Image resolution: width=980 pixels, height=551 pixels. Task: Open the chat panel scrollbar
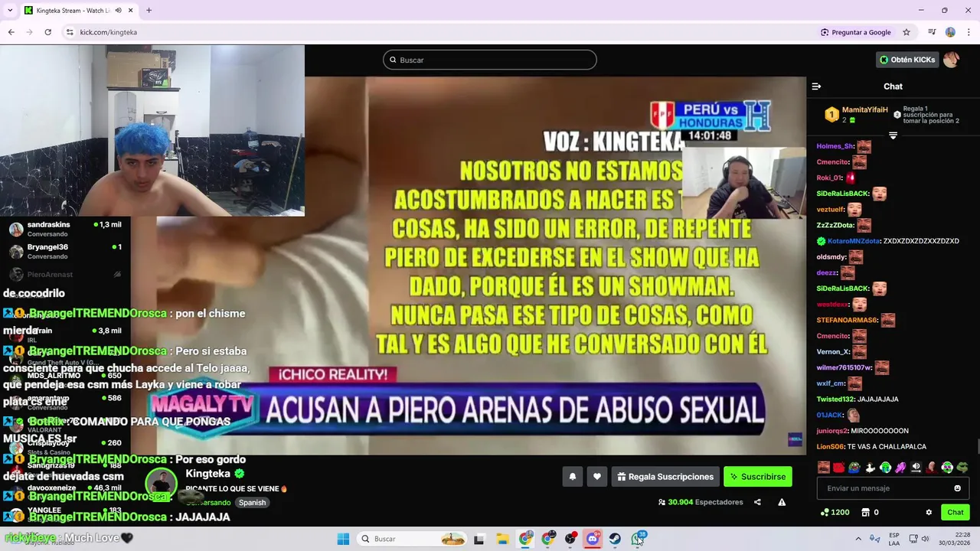978,446
